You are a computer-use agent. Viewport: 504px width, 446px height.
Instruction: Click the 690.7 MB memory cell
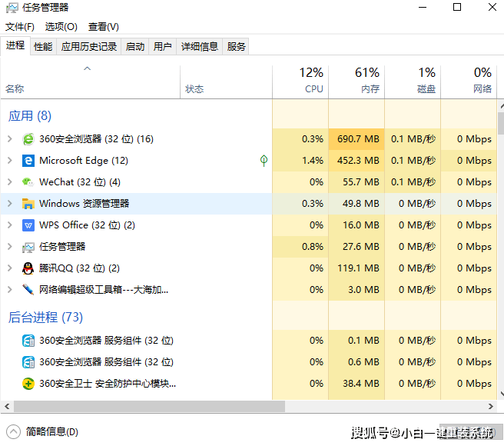point(356,139)
